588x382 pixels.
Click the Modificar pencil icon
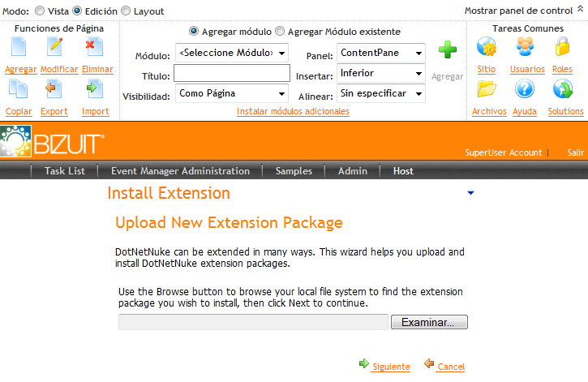coord(57,48)
